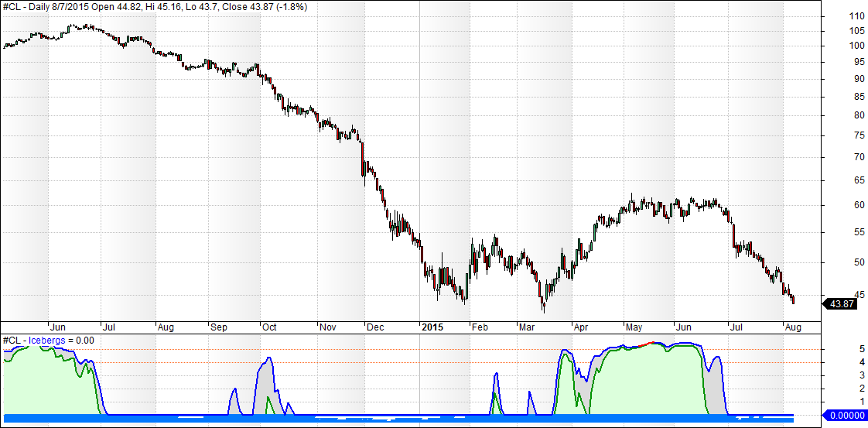Click the Dec label on the time axis
Viewport: 868px width, 428px height.
click(x=375, y=327)
